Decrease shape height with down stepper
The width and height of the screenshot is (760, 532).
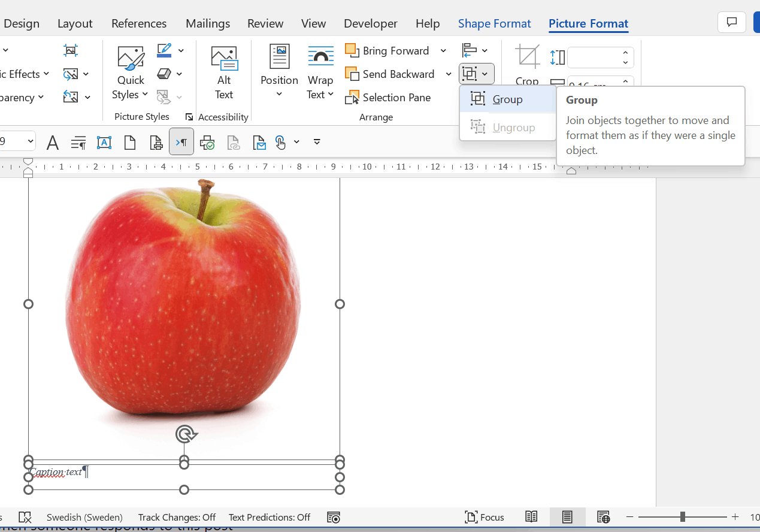626,63
